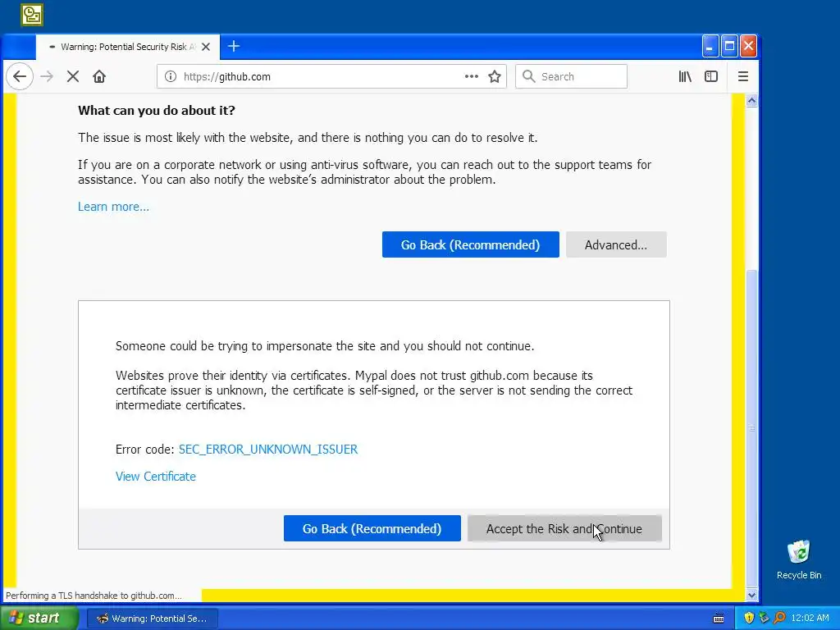Open page actions three-dot menu

[x=472, y=76]
